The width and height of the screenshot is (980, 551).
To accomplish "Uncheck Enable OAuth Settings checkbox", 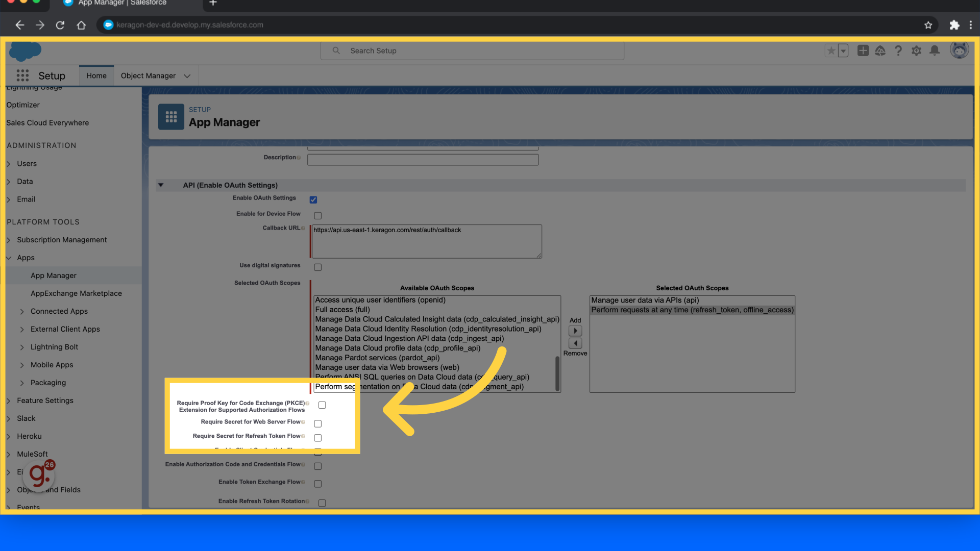I will tap(313, 199).
